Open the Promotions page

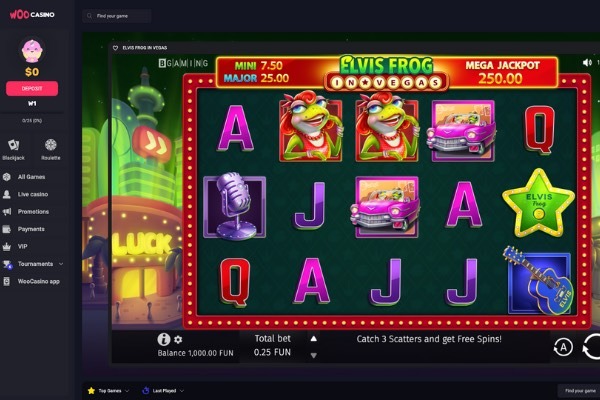[x=33, y=212]
